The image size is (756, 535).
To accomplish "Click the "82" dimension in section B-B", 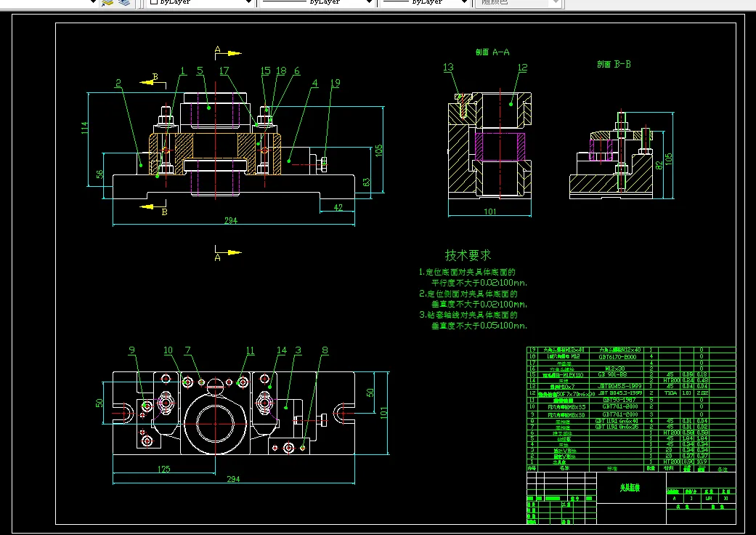I will pos(659,165).
